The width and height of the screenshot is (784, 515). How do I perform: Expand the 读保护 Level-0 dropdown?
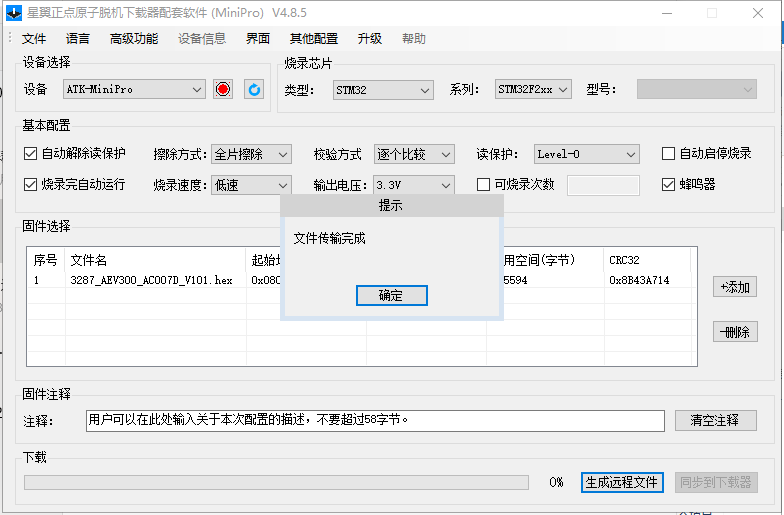click(x=586, y=154)
